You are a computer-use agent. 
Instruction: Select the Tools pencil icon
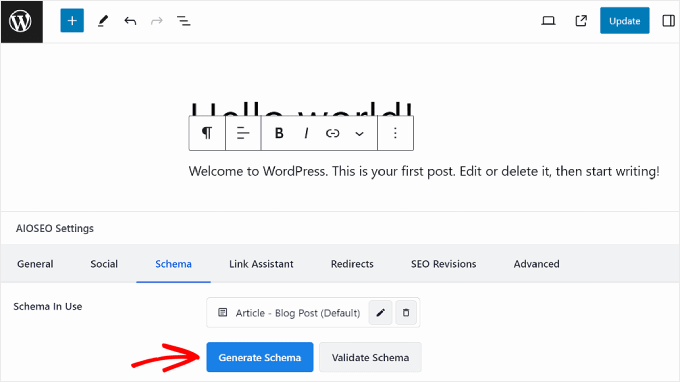point(103,21)
